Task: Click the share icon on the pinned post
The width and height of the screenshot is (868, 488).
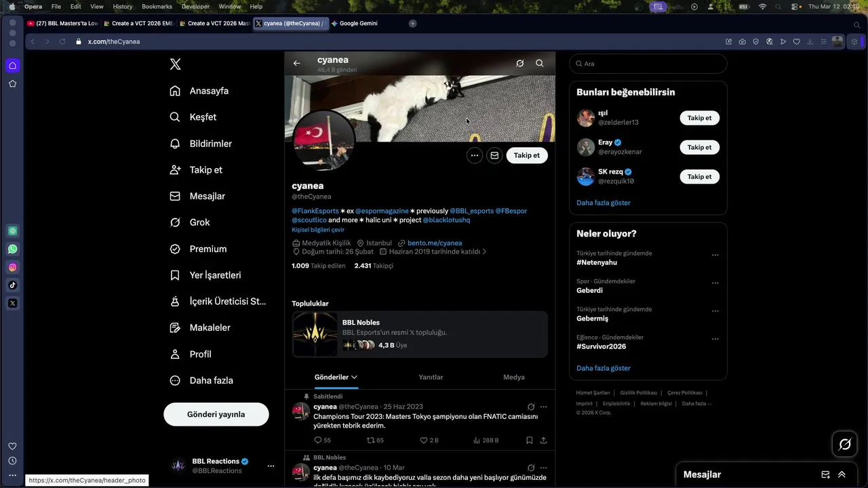Action: [x=543, y=440]
